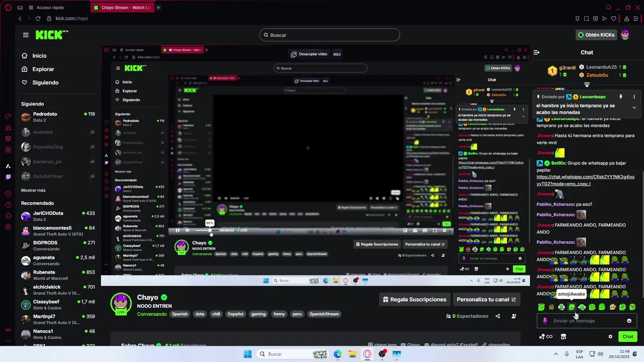Click Personaliza tu canal button
The height and width of the screenshot is (362, 644).
pyautogui.click(x=486, y=299)
